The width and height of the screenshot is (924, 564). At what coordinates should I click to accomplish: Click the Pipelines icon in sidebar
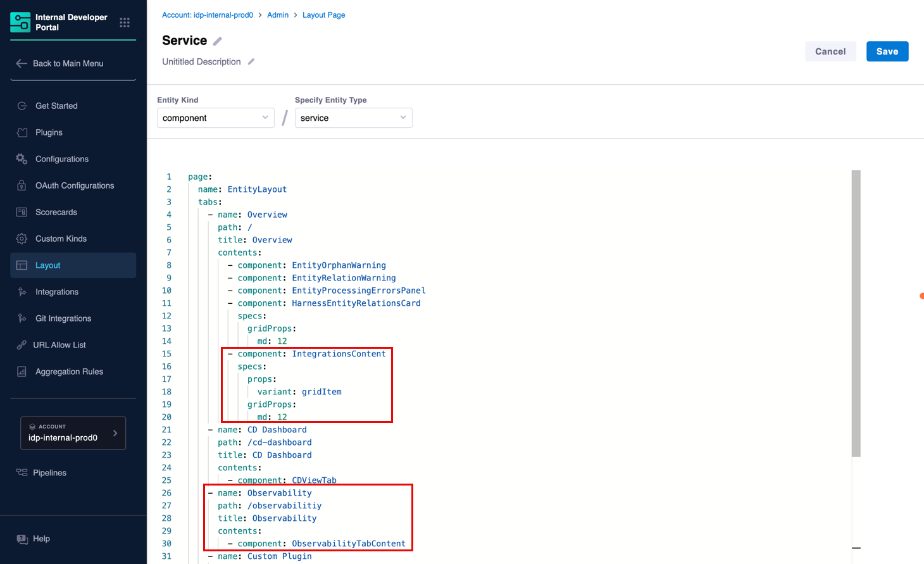coord(22,473)
